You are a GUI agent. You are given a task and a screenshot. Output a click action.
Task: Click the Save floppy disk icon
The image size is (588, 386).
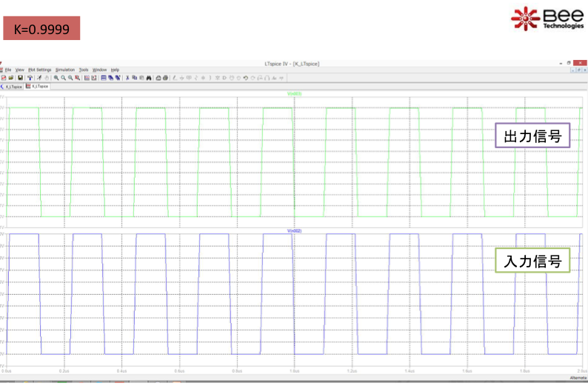tap(19, 77)
